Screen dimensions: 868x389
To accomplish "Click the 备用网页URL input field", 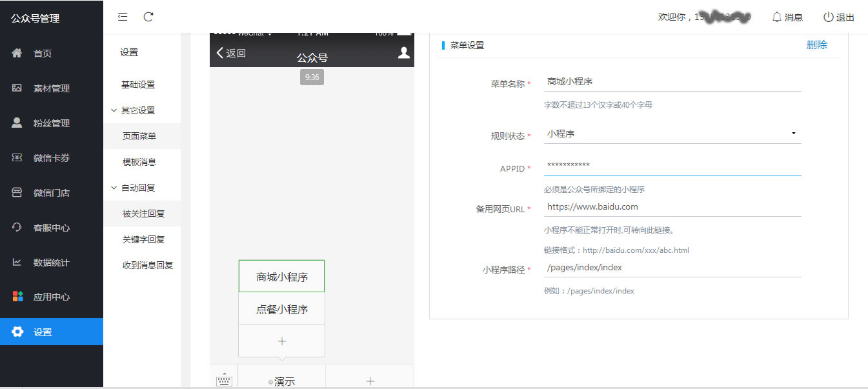I will (672, 207).
